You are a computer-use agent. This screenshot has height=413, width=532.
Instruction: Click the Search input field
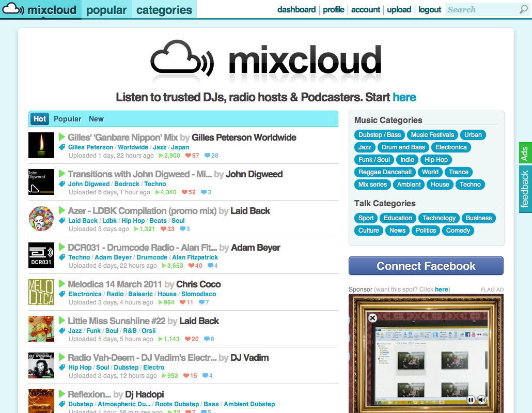(x=480, y=10)
